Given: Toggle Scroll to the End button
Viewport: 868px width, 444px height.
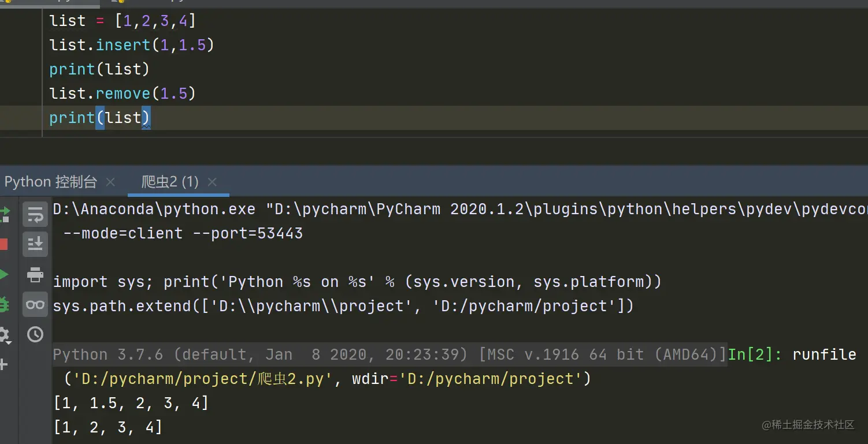Looking at the screenshot, I should click(35, 244).
